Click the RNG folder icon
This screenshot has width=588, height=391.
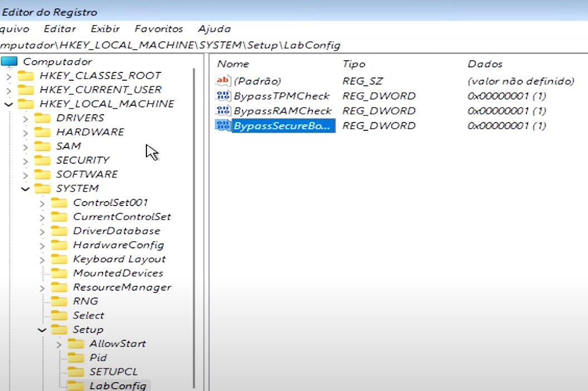tap(59, 301)
